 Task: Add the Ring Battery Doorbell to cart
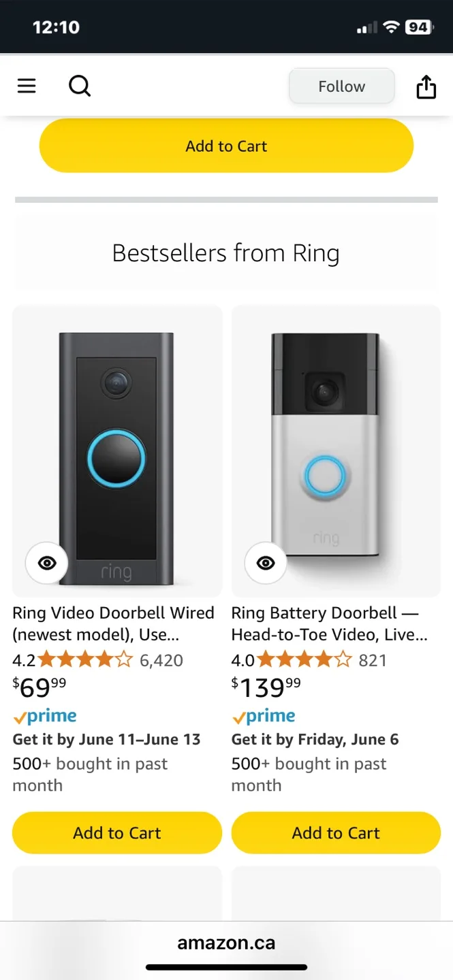coord(336,832)
